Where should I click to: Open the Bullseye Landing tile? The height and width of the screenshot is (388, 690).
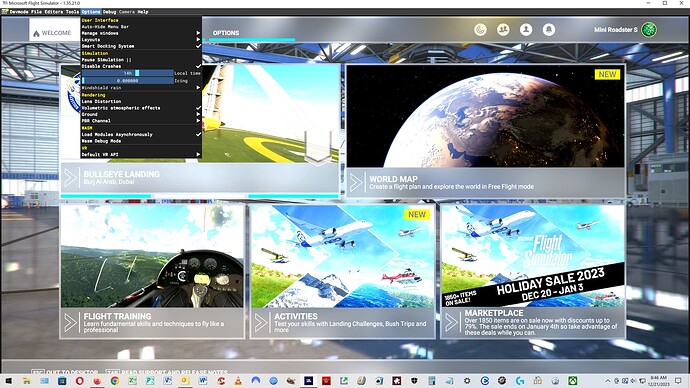200,131
